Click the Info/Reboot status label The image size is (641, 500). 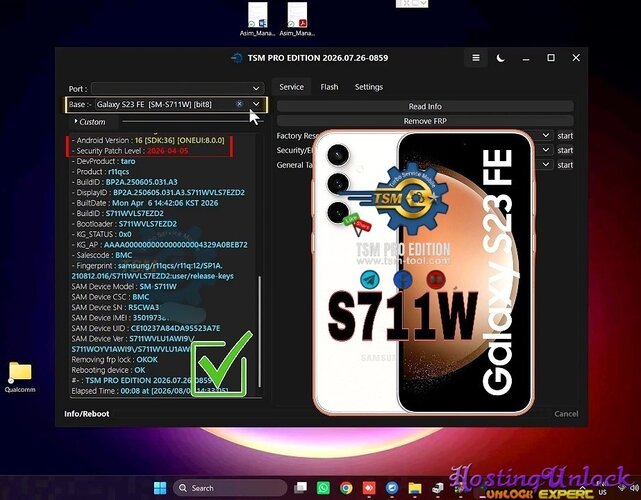click(87, 414)
